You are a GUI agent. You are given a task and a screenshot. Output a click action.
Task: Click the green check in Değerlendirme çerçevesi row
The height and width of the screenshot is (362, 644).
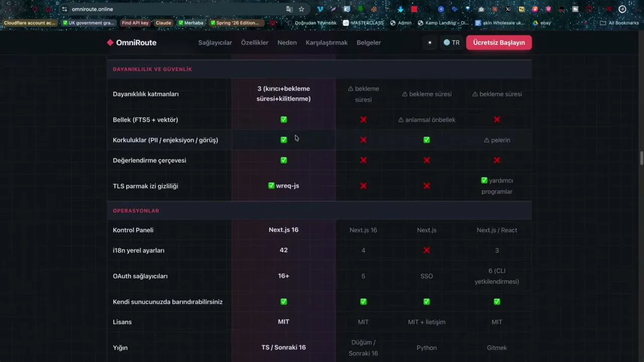[284, 160]
